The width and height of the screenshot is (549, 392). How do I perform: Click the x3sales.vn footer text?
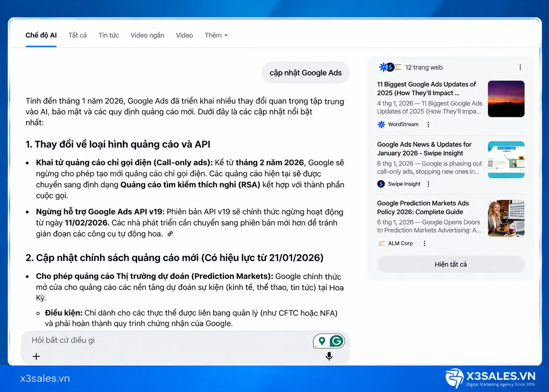pyautogui.click(x=45, y=378)
